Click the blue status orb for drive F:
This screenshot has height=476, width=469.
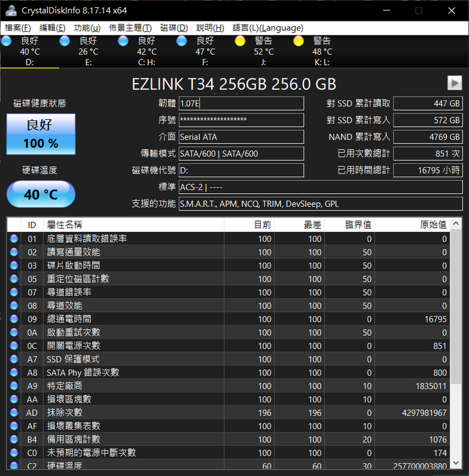[x=182, y=40]
